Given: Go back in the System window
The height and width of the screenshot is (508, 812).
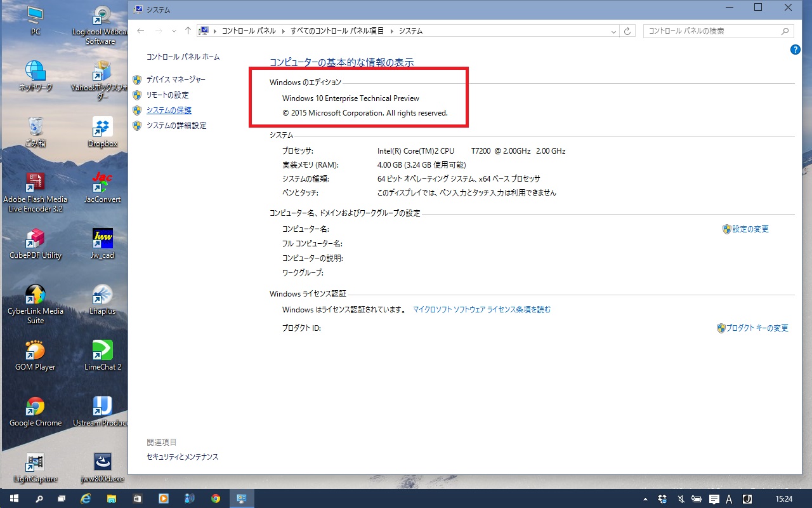Looking at the screenshot, I should tap(141, 30).
